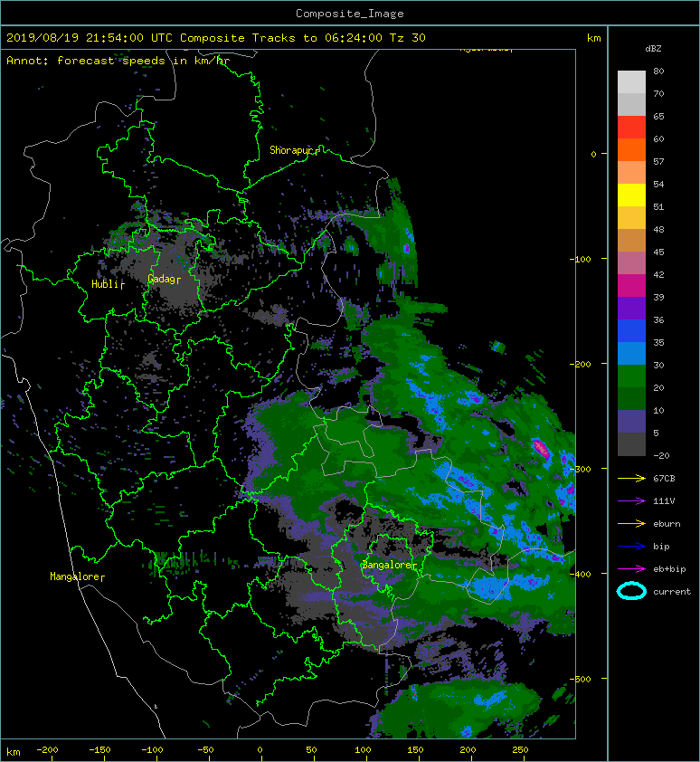This screenshot has width=700, height=762.
Task: Click the 50 tick on bottom axis
Action: (x=311, y=750)
